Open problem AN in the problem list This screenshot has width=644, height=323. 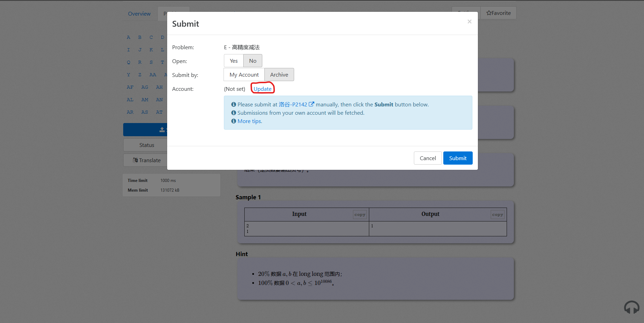pyautogui.click(x=159, y=99)
